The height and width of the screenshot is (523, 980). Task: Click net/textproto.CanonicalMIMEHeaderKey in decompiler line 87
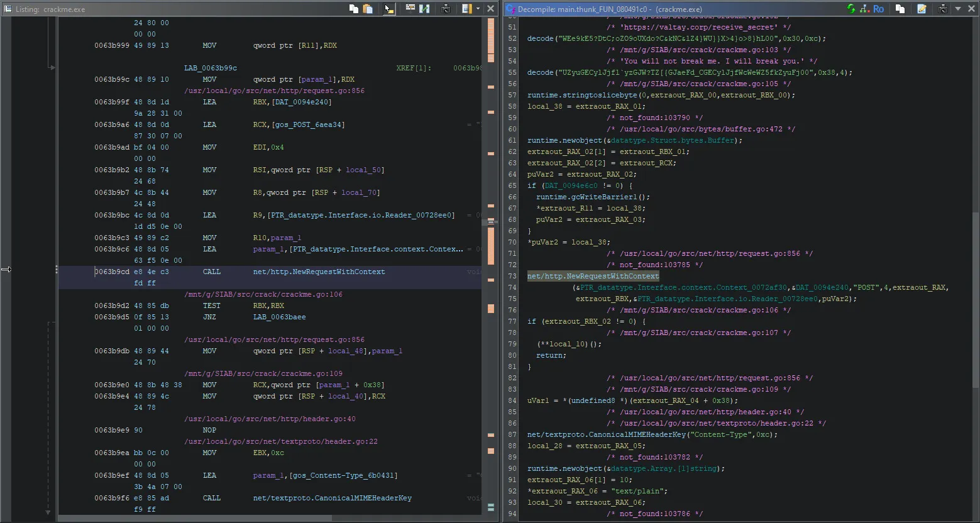coord(606,434)
